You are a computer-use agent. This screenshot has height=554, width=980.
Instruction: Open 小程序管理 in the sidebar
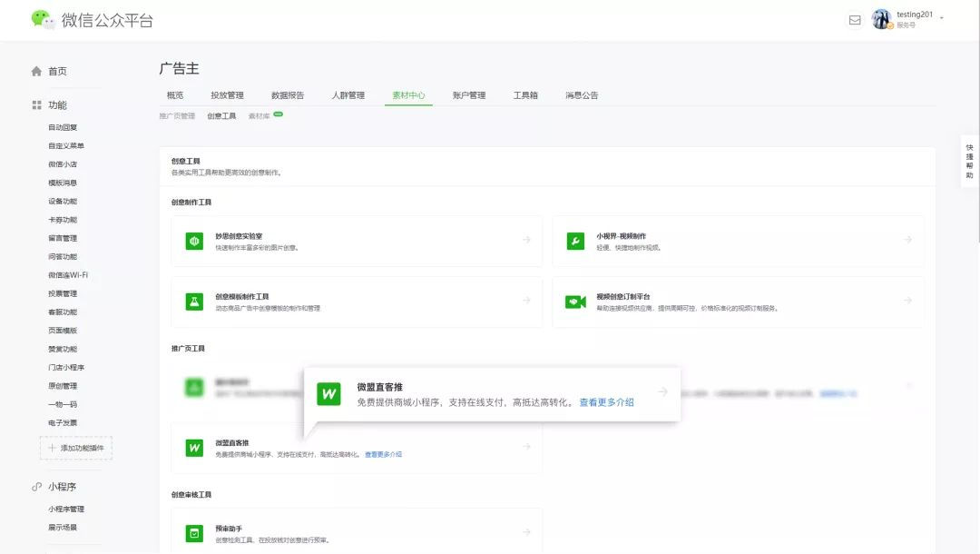66,509
